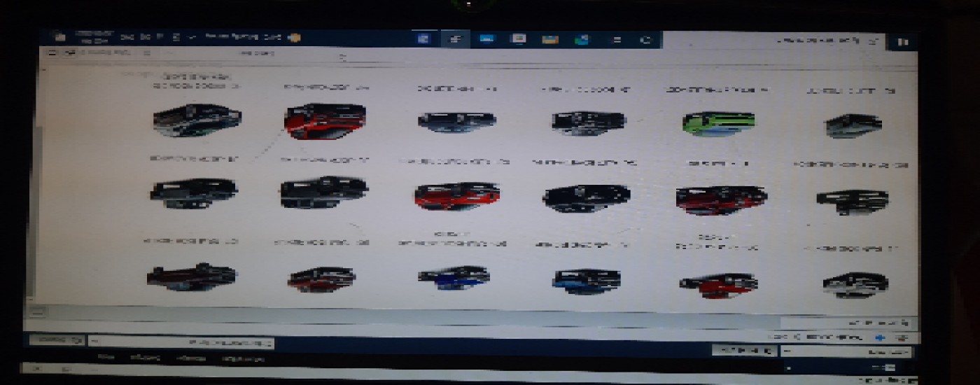The image size is (980, 385).
Task: Click the highlighted second icon in the top toolbar
Action: (455, 39)
